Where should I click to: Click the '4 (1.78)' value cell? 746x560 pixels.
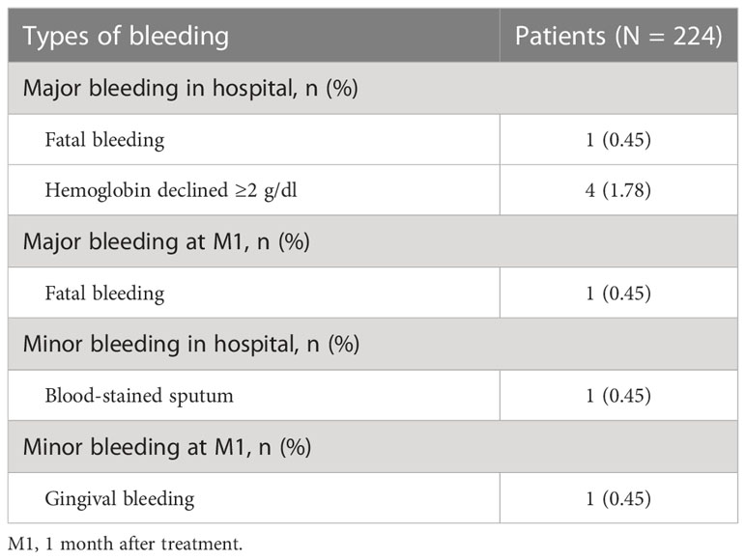click(618, 190)
